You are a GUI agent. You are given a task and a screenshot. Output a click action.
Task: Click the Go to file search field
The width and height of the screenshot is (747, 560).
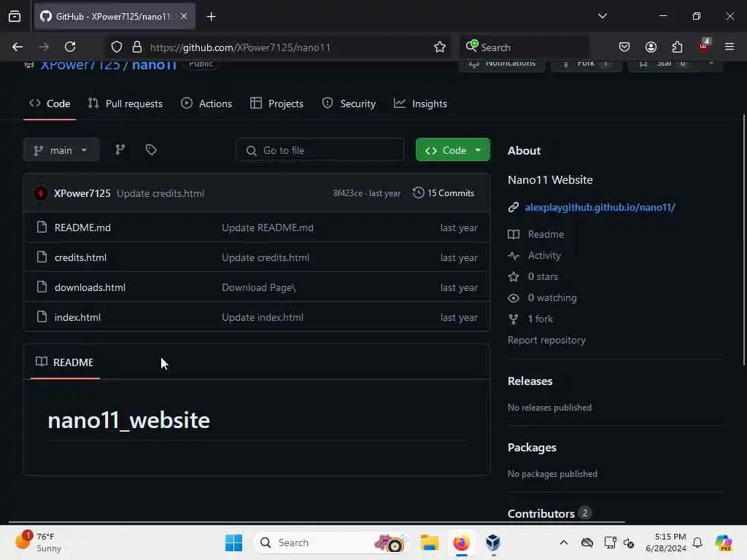point(320,150)
